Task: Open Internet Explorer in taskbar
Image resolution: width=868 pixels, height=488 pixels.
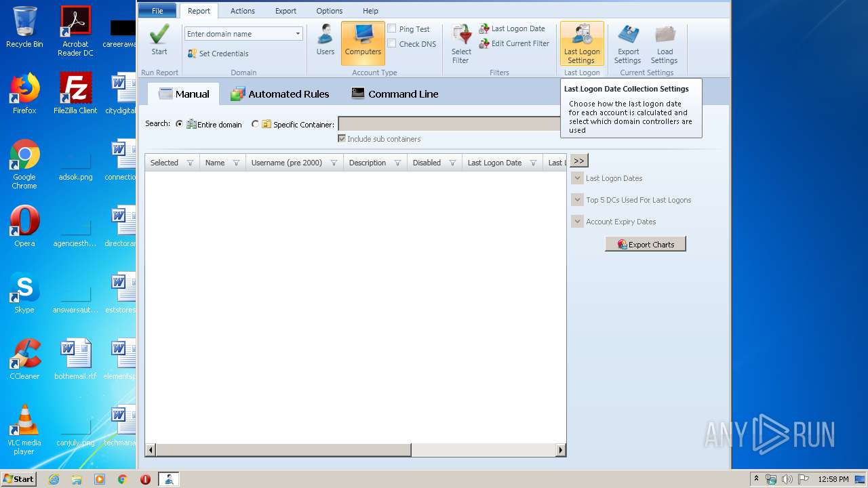Action: pos(54,479)
